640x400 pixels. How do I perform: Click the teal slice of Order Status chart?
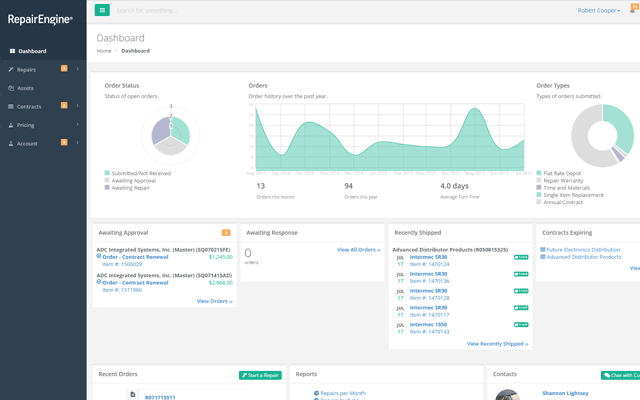[x=180, y=129]
